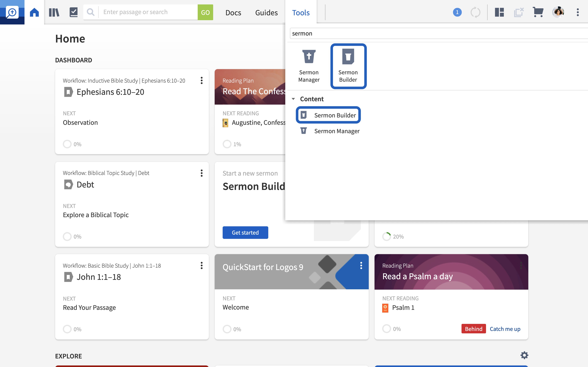Screen dimensions: 588x367
Task: Select Sermon Manager in Content list
Action: coord(337,131)
